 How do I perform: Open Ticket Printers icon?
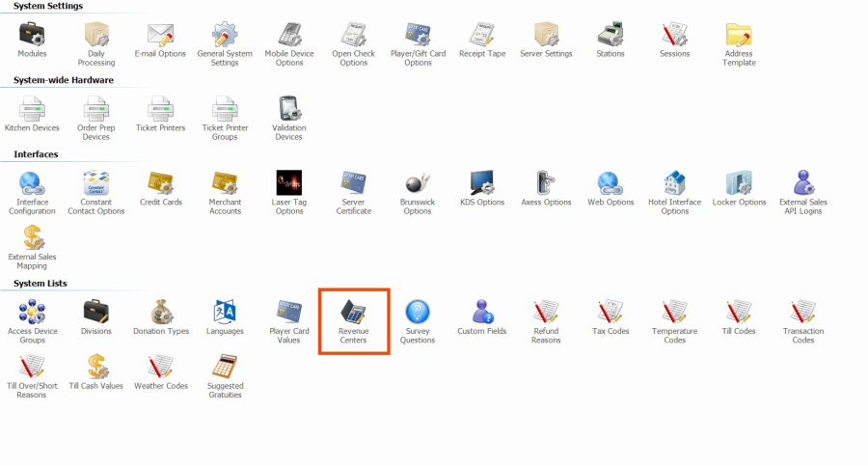tap(160, 109)
